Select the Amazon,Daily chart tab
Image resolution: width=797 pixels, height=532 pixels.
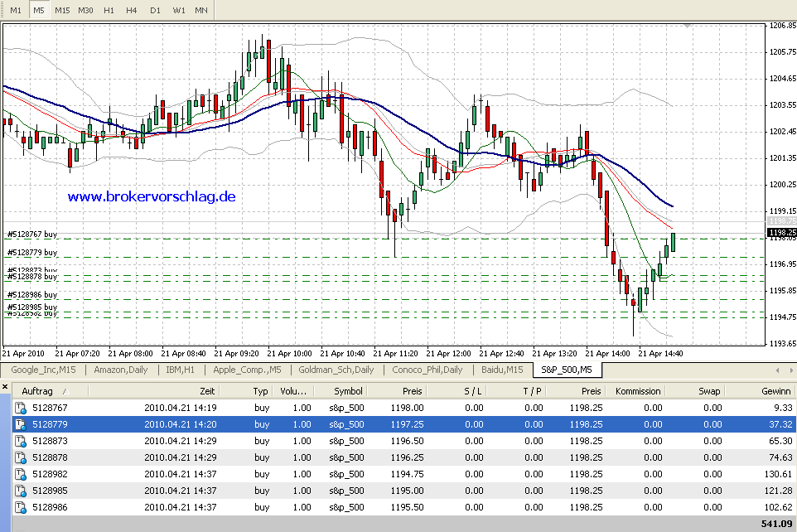click(118, 370)
